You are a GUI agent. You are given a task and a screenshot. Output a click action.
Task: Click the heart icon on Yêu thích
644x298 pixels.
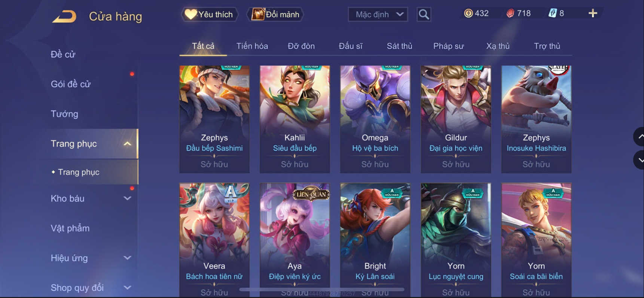[190, 14]
